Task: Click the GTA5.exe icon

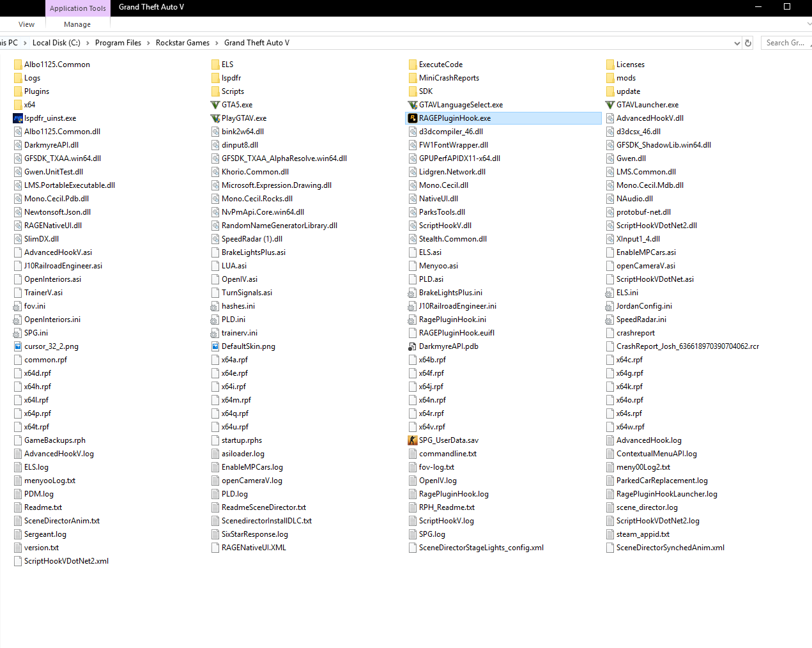Action: (x=215, y=105)
